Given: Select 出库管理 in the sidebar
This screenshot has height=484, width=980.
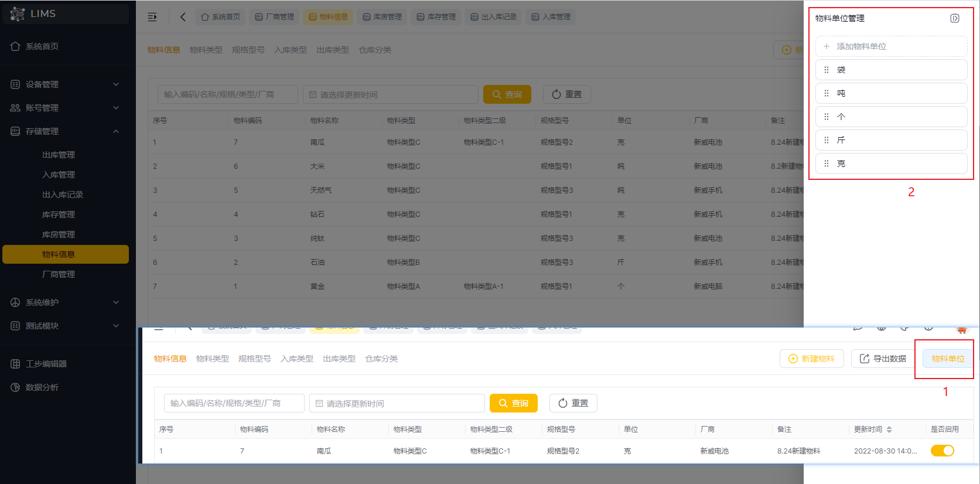Looking at the screenshot, I should pos(59,155).
